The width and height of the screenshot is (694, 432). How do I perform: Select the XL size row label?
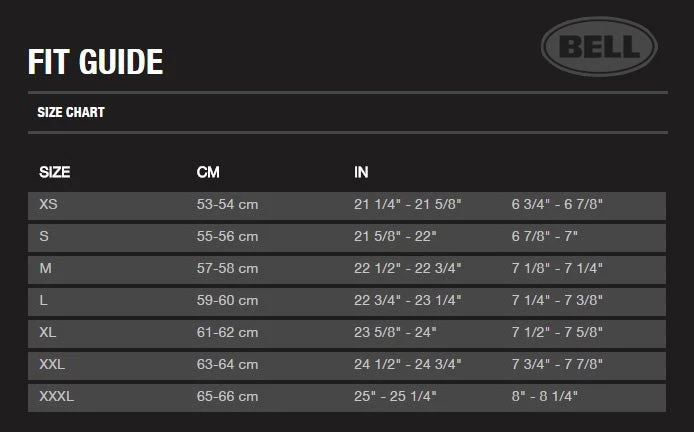pyautogui.click(x=48, y=333)
